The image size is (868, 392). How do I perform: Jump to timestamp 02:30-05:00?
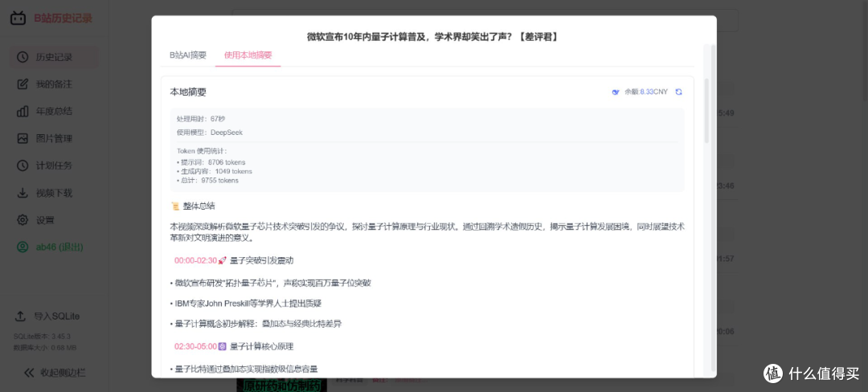point(195,347)
